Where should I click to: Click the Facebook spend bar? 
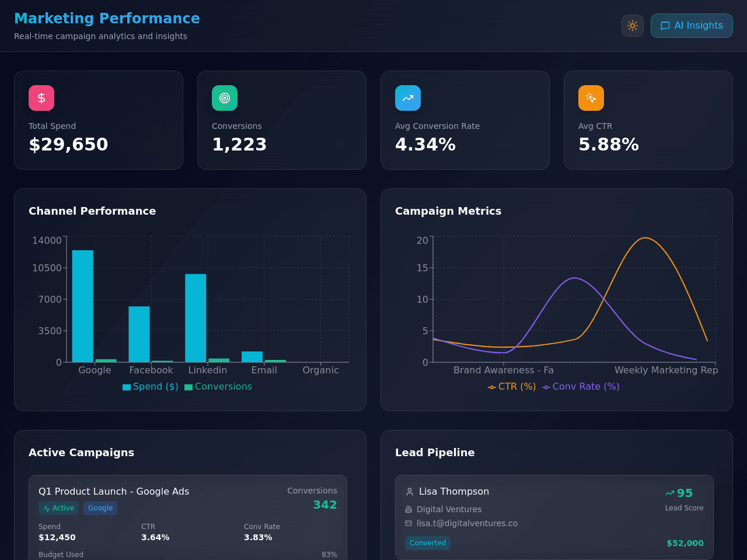coord(139,334)
